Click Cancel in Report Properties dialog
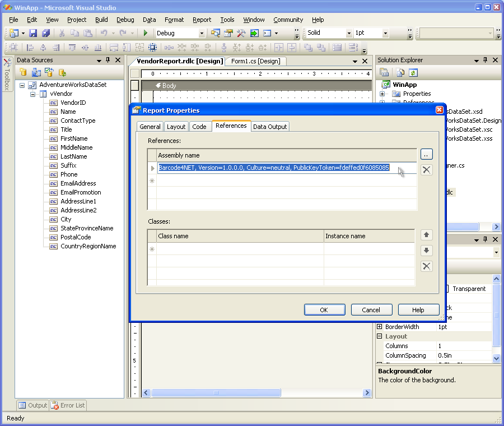The image size is (504, 426). pyautogui.click(x=371, y=310)
